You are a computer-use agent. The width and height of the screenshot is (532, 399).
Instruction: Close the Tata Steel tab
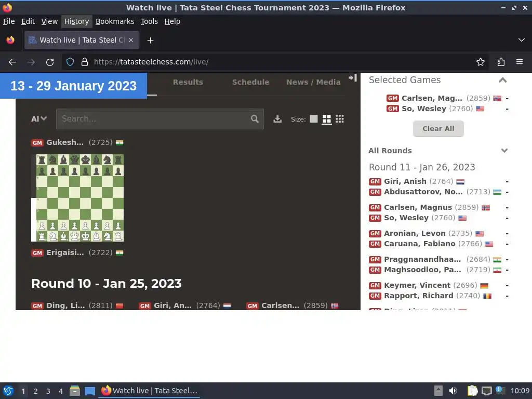131,40
